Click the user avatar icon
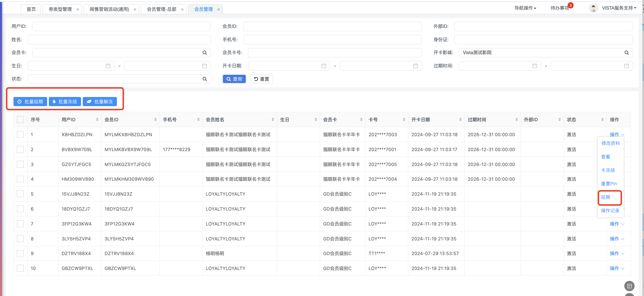The width and height of the screenshot is (644, 296). pos(593,8)
